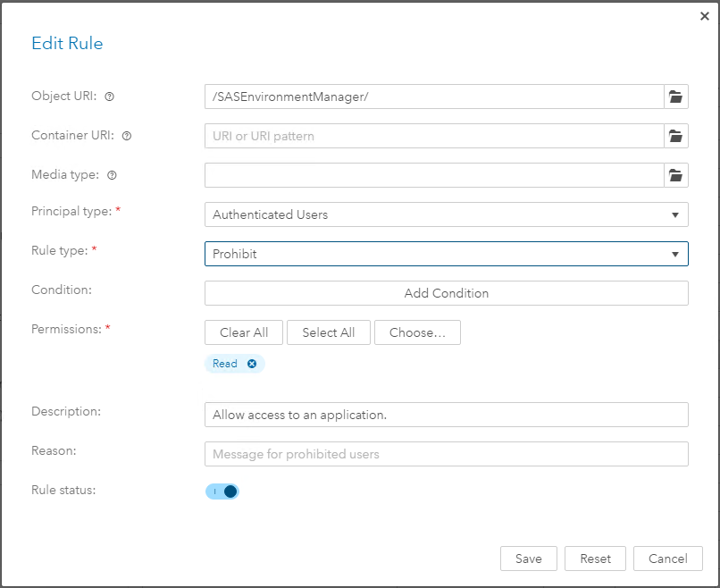Reset the rule form

595,559
